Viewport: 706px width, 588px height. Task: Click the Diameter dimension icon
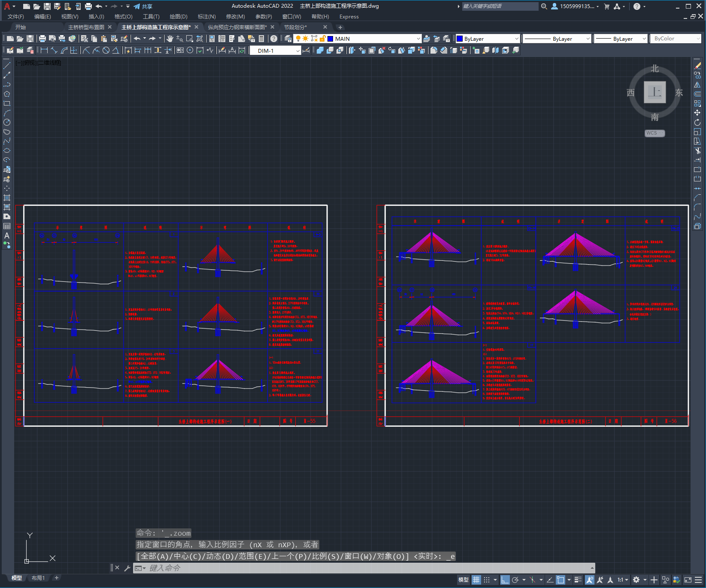point(106,50)
